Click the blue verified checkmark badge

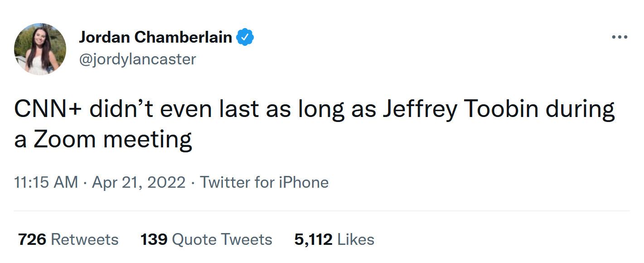(x=245, y=37)
